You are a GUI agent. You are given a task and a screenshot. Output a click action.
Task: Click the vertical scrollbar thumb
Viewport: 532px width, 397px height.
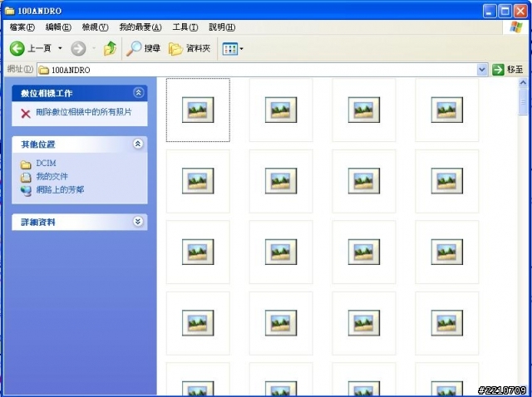[523, 101]
